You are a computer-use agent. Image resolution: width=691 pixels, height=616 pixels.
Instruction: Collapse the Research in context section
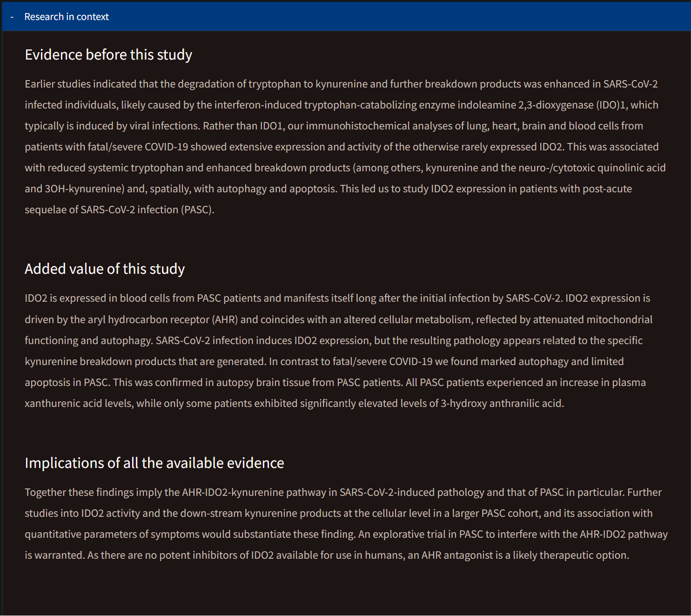click(x=12, y=17)
